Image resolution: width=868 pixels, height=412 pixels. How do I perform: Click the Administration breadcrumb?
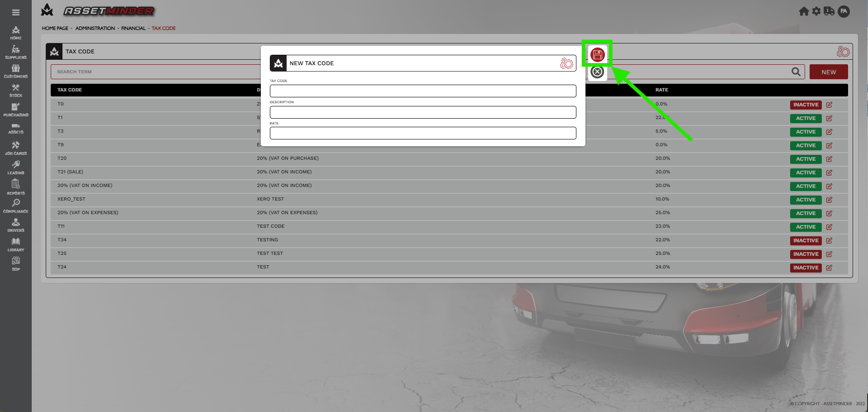(95, 28)
